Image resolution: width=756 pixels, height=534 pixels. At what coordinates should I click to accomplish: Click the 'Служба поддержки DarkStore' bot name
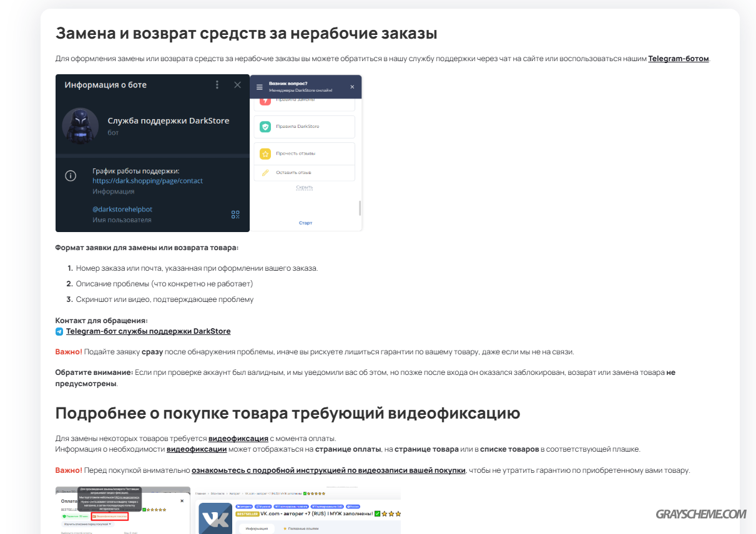[169, 120]
